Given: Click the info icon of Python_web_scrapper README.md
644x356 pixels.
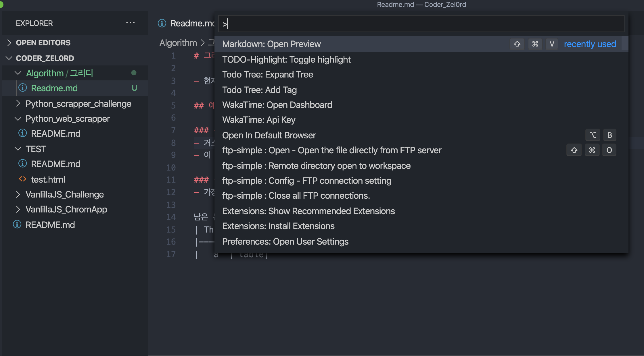Looking at the screenshot, I should pyautogui.click(x=22, y=133).
